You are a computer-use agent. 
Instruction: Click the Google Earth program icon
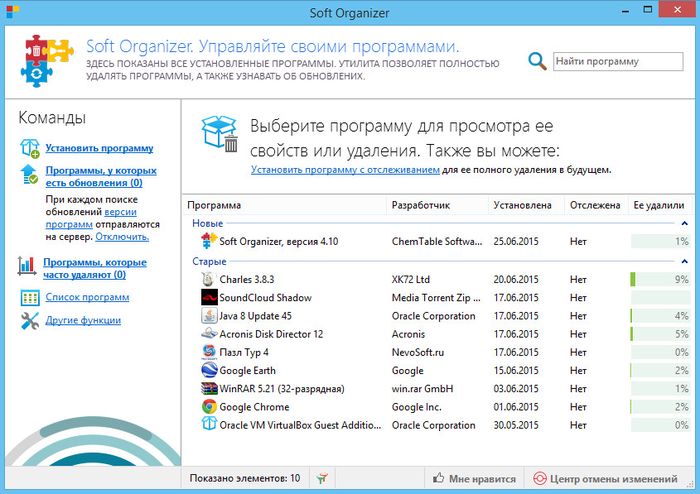point(209,371)
